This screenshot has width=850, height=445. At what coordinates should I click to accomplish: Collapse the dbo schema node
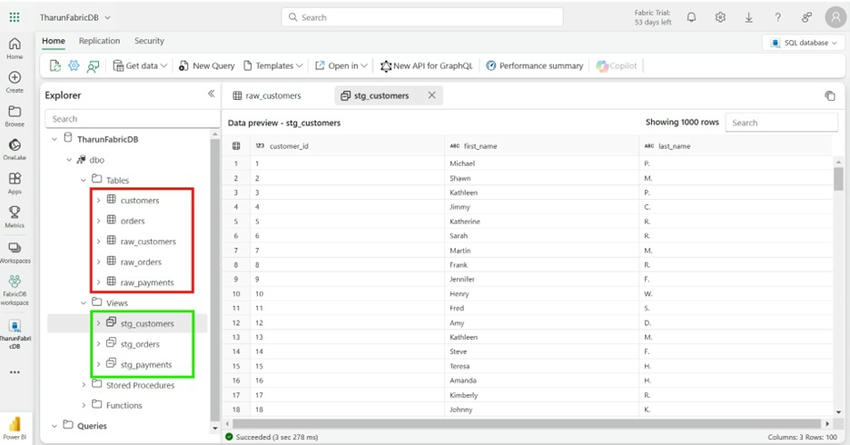pyautogui.click(x=69, y=160)
